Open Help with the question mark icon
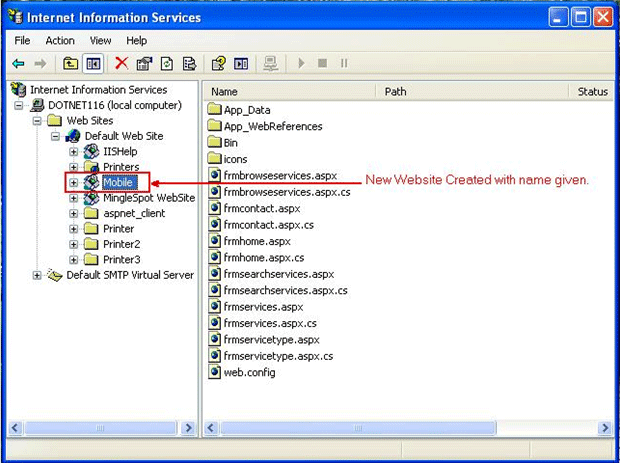Image resolution: width=620 pixels, height=463 pixels. tap(219, 63)
